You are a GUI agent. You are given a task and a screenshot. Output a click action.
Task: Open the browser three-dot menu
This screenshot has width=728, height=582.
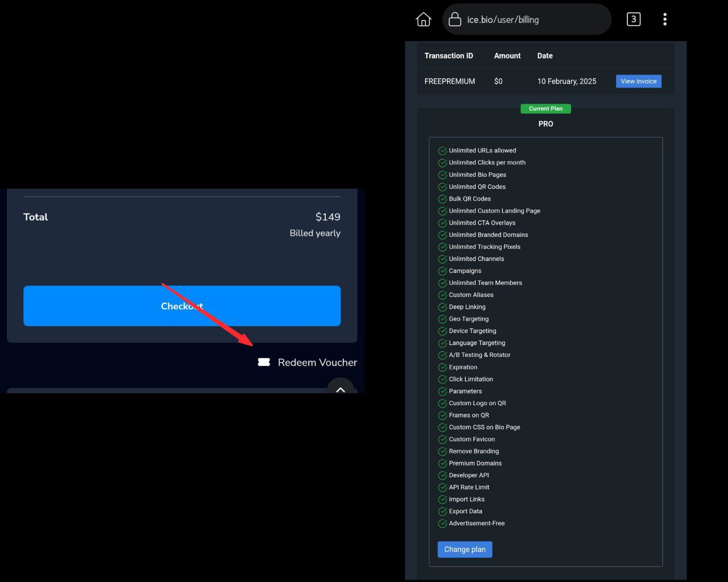[x=664, y=19]
